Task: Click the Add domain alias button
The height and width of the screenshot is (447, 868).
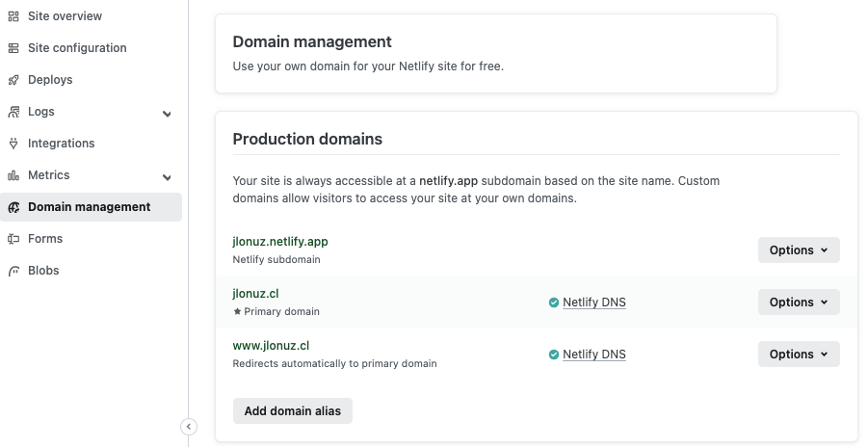Action: pos(293,411)
